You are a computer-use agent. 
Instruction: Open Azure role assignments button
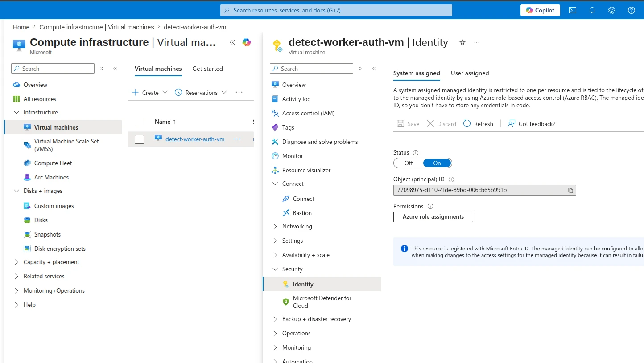(x=433, y=217)
